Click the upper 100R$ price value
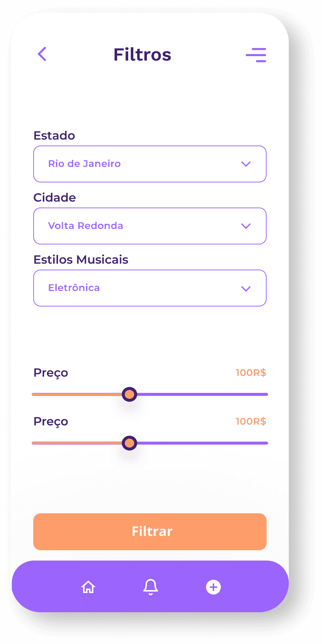This screenshot has width=322, height=644. click(x=251, y=373)
